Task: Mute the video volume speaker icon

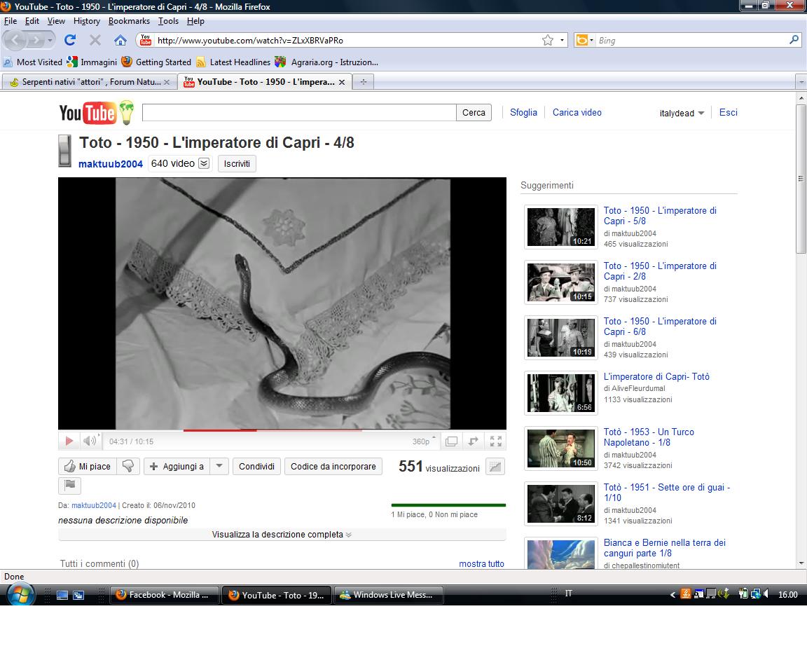Action: (90, 441)
